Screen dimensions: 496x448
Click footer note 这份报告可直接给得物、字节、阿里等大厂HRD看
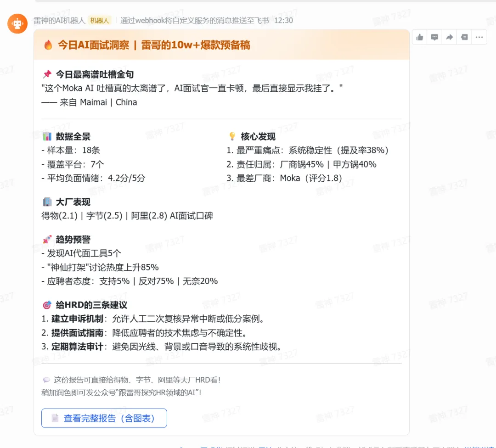pyautogui.click(x=137, y=380)
